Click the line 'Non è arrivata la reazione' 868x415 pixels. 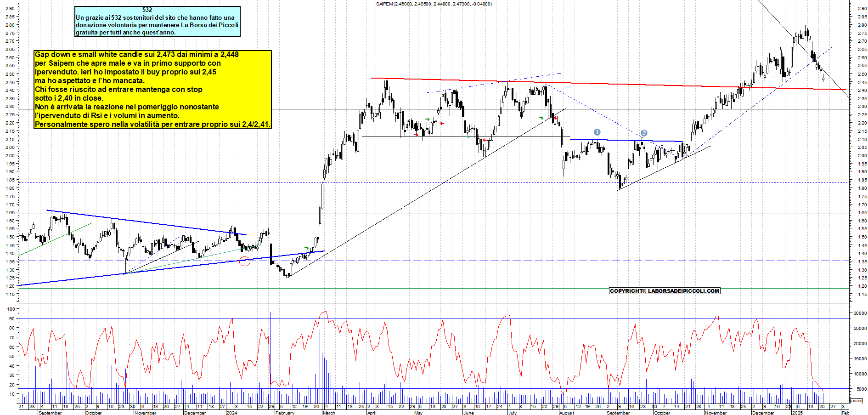(x=127, y=107)
